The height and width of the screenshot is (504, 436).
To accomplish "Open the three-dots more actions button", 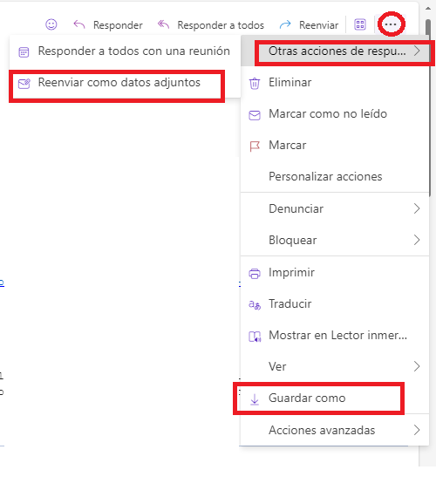I will pos(391,24).
